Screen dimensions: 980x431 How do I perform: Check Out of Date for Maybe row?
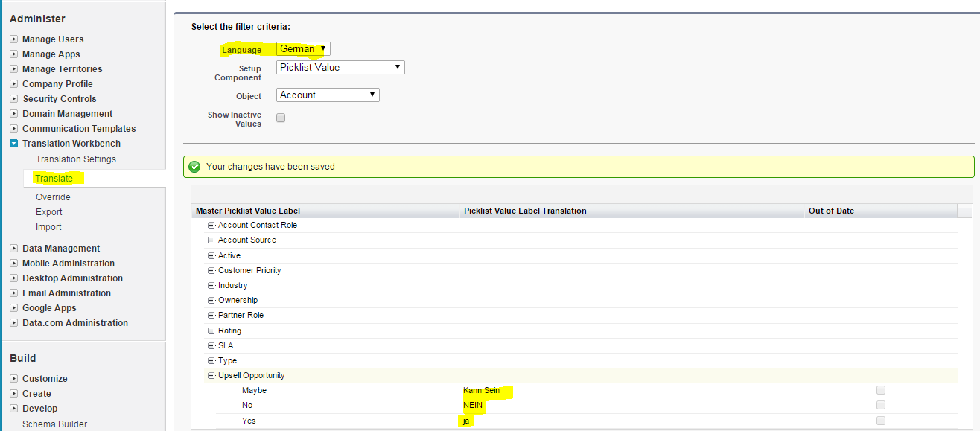[x=881, y=390]
